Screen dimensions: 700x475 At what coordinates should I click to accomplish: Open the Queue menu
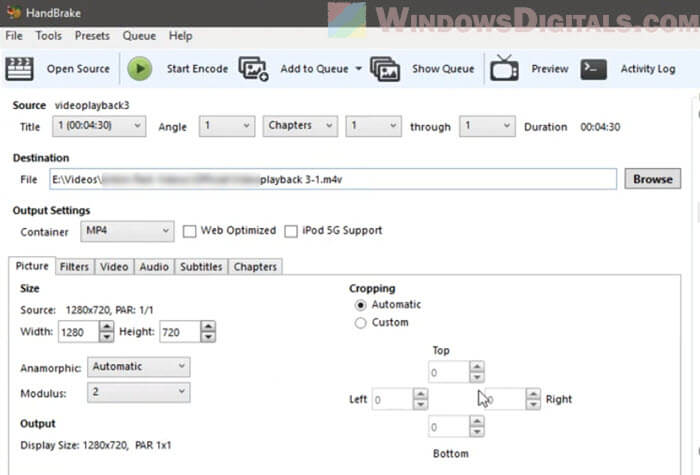(x=139, y=36)
